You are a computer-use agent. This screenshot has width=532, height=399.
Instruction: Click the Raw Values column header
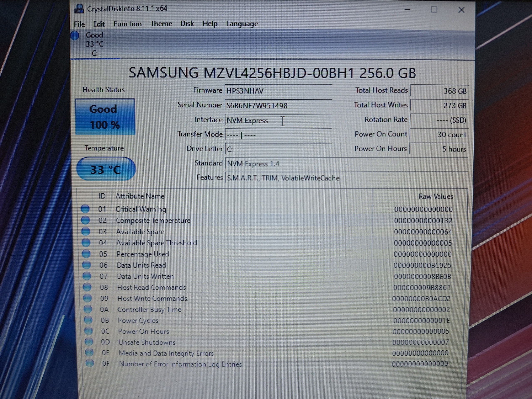click(436, 196)
